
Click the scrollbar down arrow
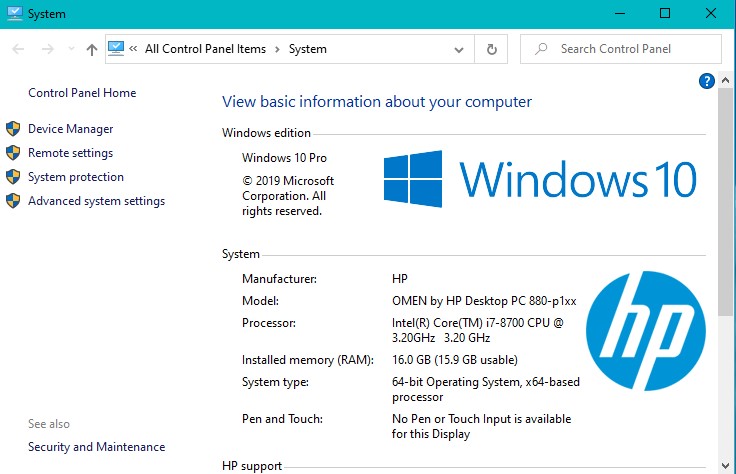[725, 466]
